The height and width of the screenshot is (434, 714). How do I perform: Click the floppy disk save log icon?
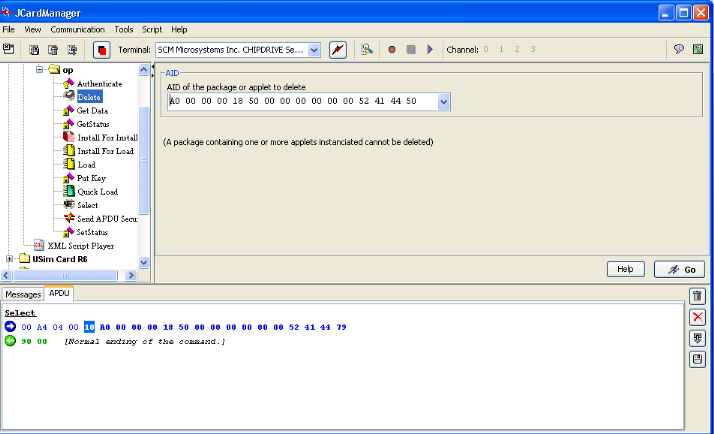pos(698,359)
